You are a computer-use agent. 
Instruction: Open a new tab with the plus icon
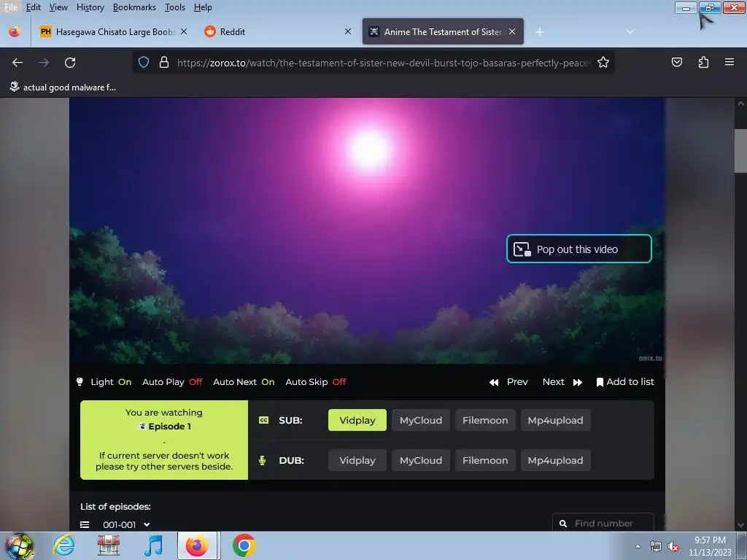(x=539, y=32)
